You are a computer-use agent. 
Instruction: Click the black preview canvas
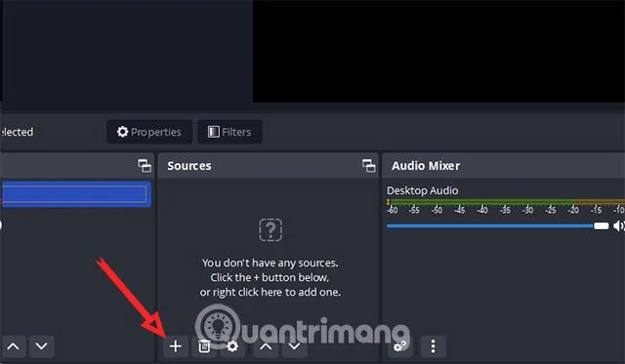[x=438, y=51]
